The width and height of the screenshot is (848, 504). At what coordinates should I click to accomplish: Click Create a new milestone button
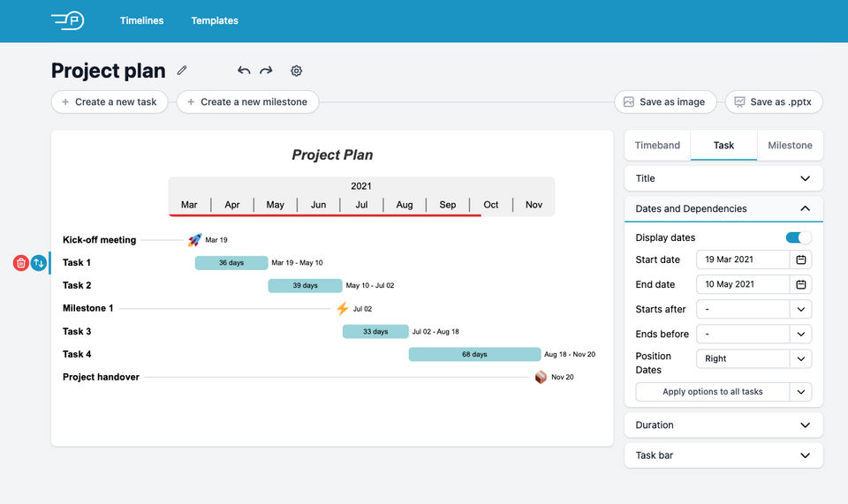[247, 102]
